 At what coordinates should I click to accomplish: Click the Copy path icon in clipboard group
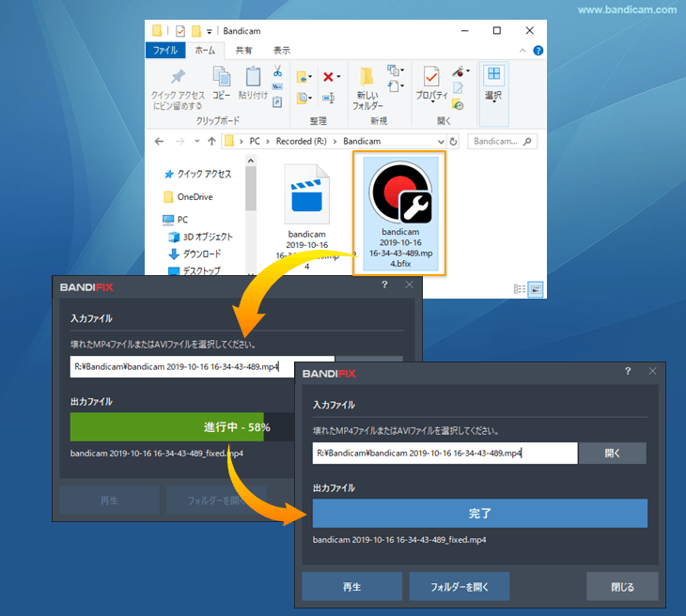277,86
